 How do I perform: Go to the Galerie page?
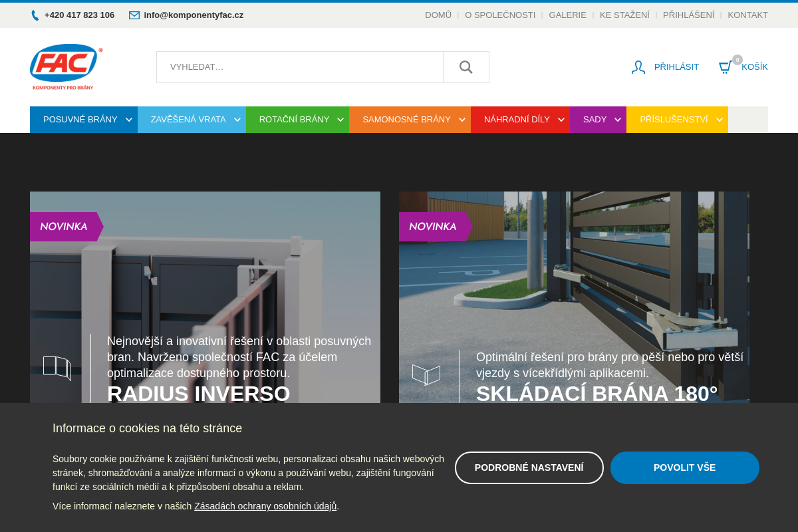(567, 15)
